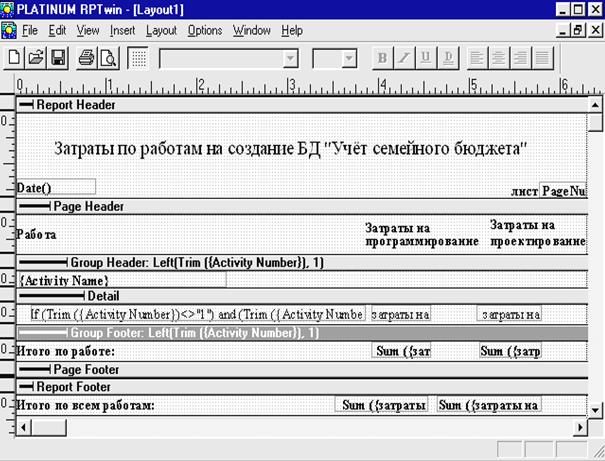Click the vertical scrollbar down arrow
The height and width of the screenshot is (461, 605).
coord(595,410)
